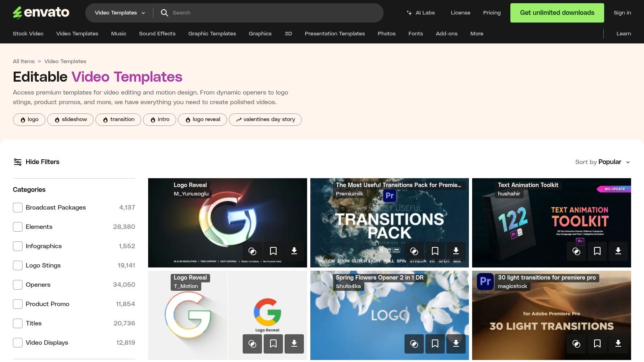Click the Sign in link
This screenshot has width=644, height=362.
point(622,13)
